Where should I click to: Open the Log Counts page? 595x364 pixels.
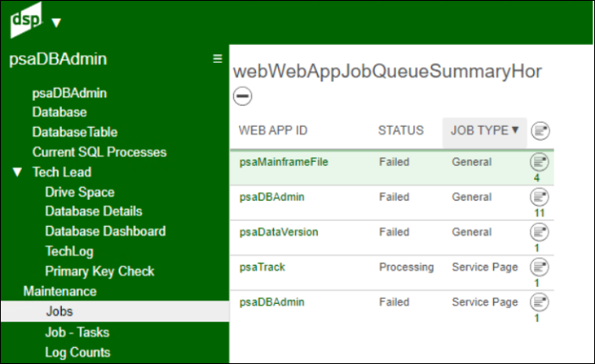(78, 353)
